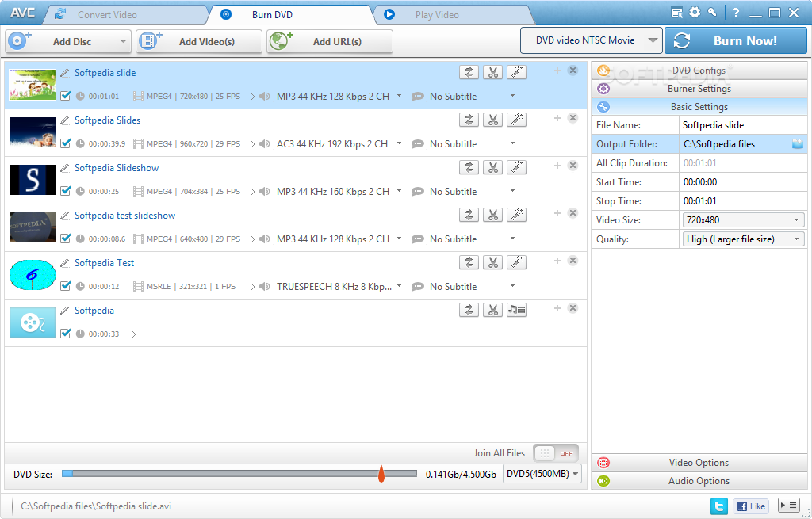Click music playlist icon for Softpedia row

516,311
